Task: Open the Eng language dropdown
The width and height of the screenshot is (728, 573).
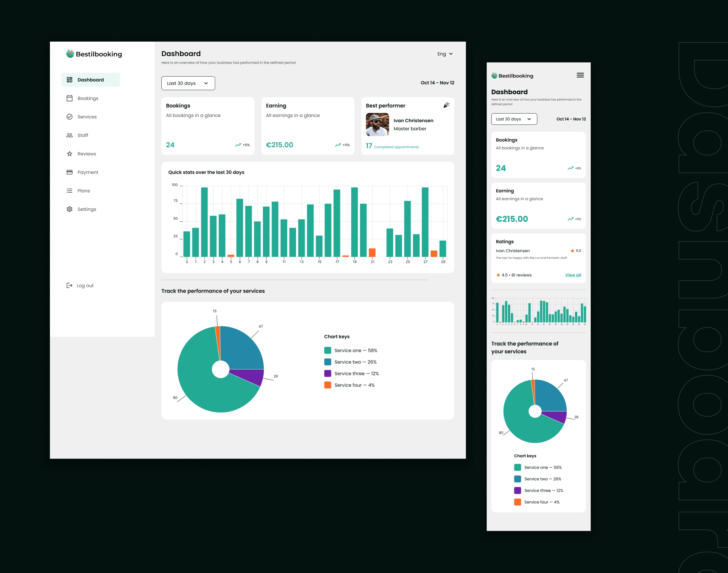Action: point(445,54)
